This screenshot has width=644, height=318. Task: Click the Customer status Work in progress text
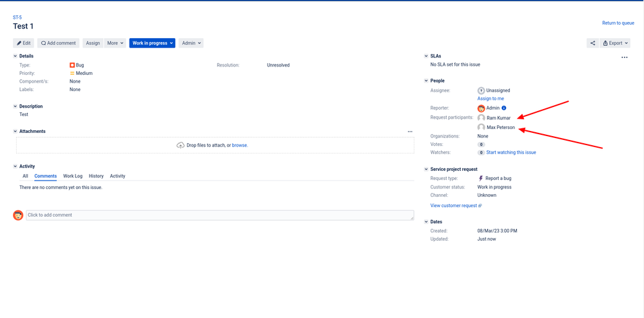tap(494, 187)
